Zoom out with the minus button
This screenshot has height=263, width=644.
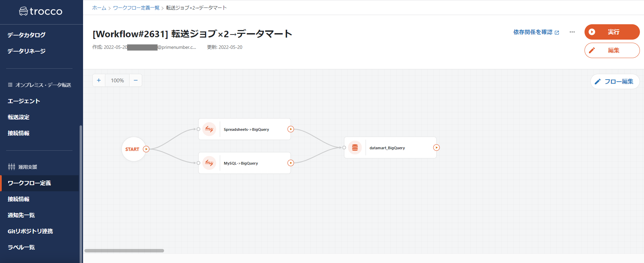(136, 80)
